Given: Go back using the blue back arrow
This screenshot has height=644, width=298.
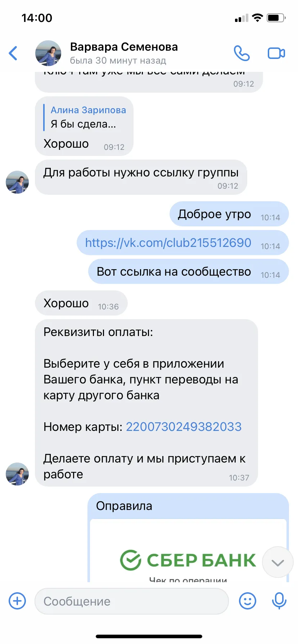Looking at the screenshot, I should click(13, 53).
